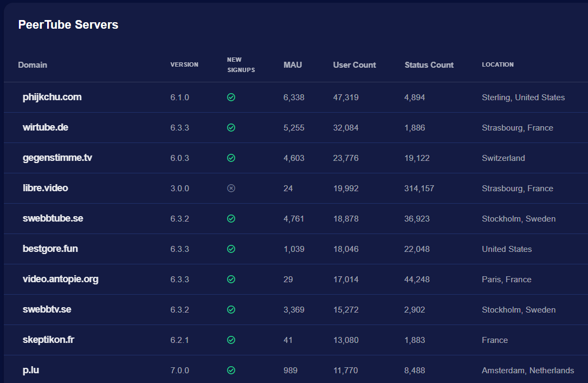Image resolution: width=588 pixels, height=383 pixels.
Task: Open the gegenstimme.tv server link
Action: 57,158
